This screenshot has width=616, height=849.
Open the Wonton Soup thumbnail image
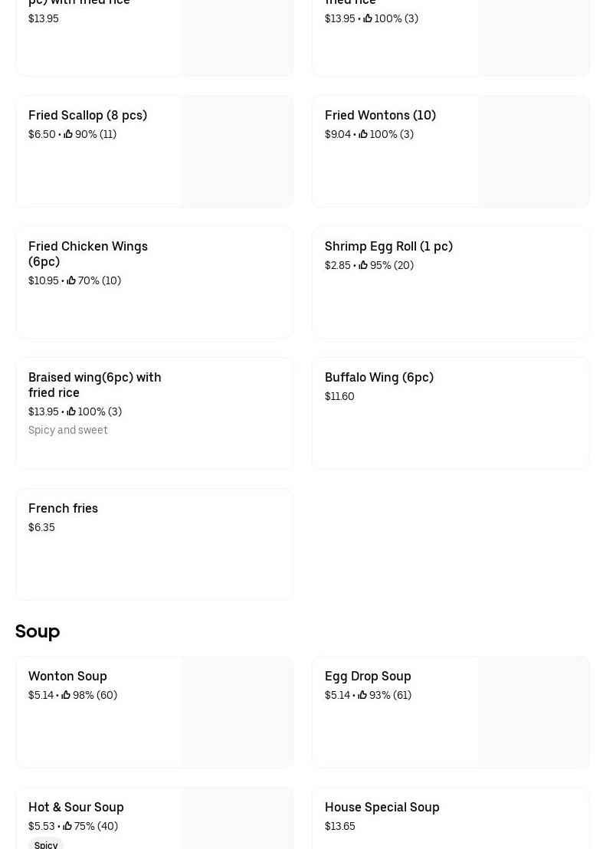(237, 712)
